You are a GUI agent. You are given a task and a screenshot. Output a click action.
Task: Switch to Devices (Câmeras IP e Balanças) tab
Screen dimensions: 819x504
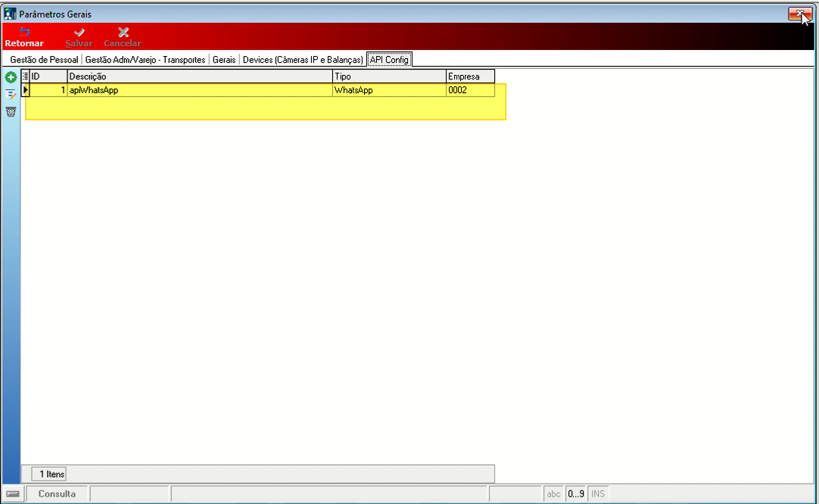tap(303, 60)
